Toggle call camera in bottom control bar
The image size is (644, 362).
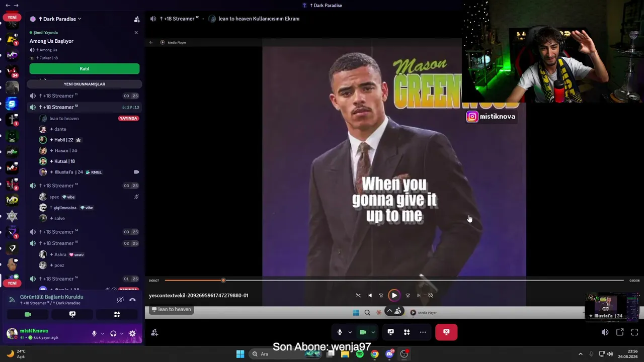point(362,332)
